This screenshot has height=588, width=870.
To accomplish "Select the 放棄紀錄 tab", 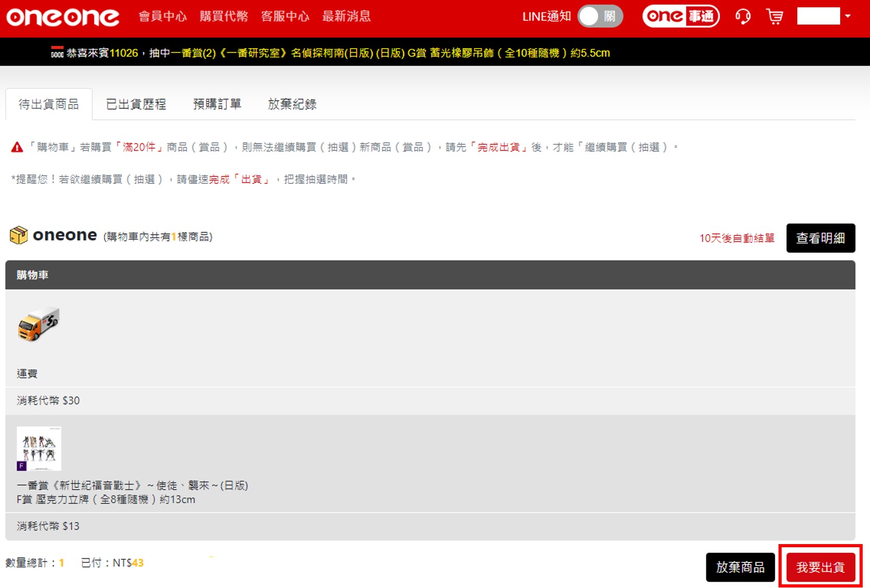I will pyautogui.click(x=292, y=105).
